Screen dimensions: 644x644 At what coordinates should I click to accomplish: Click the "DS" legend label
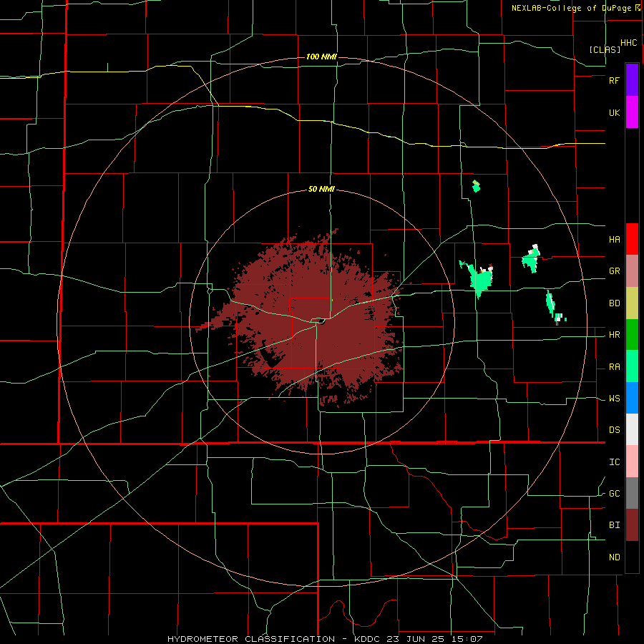[x=614, y=430]
